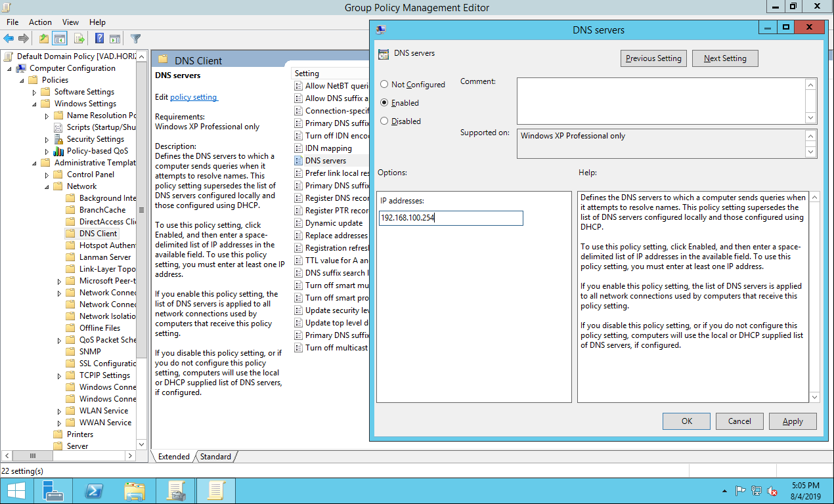Viewport: 834px width, 504px height.
Task: Click the Apply button
Action: [x=792, y=421]
